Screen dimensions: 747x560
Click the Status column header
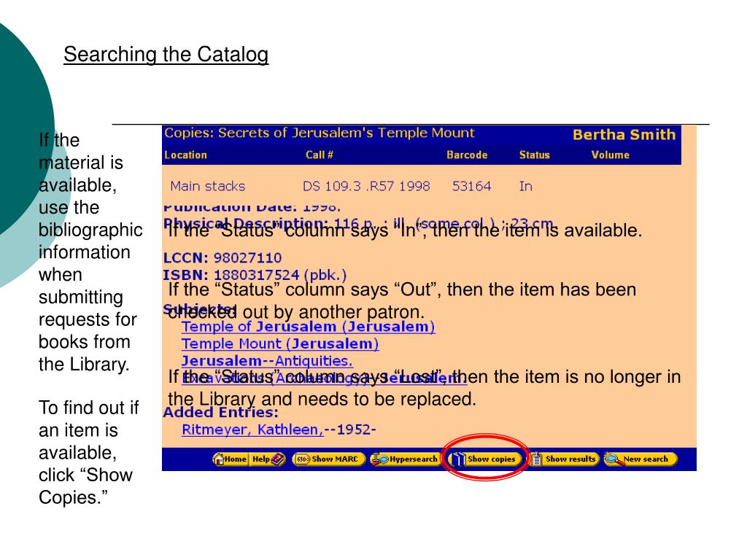[535, 155]
